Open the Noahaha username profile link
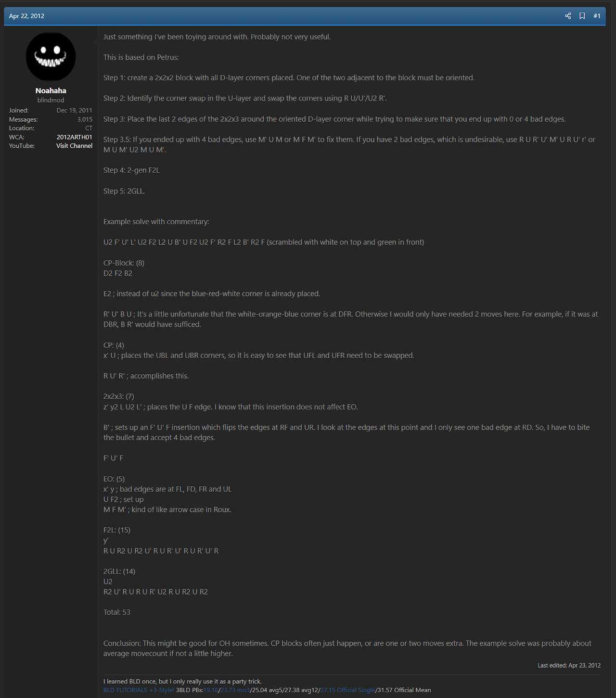Image resolution: width=616 pixels, height=698 pixels. [51, 90]
